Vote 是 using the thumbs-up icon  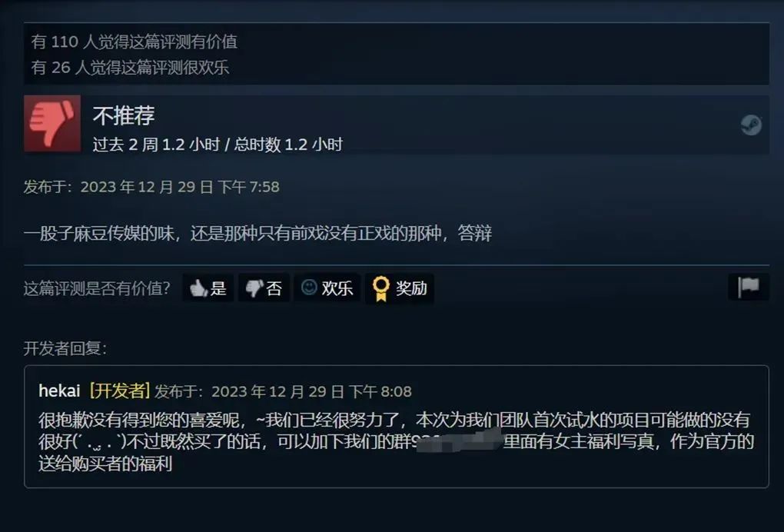[198, 288]
